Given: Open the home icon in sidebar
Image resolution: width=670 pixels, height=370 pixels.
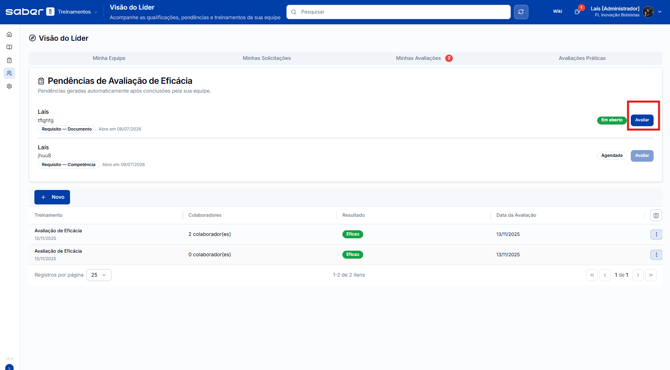Looking at the screenshot, I should (9, 35).
